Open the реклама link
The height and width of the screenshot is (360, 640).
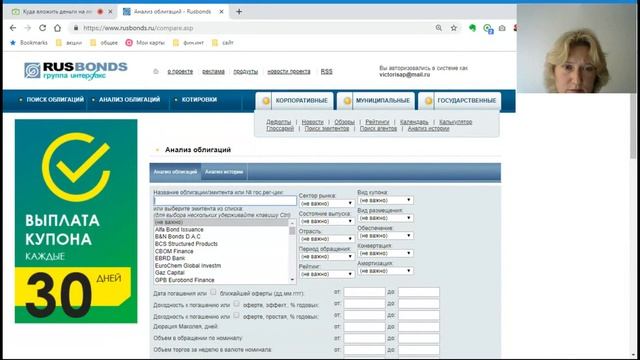point(213,71)
